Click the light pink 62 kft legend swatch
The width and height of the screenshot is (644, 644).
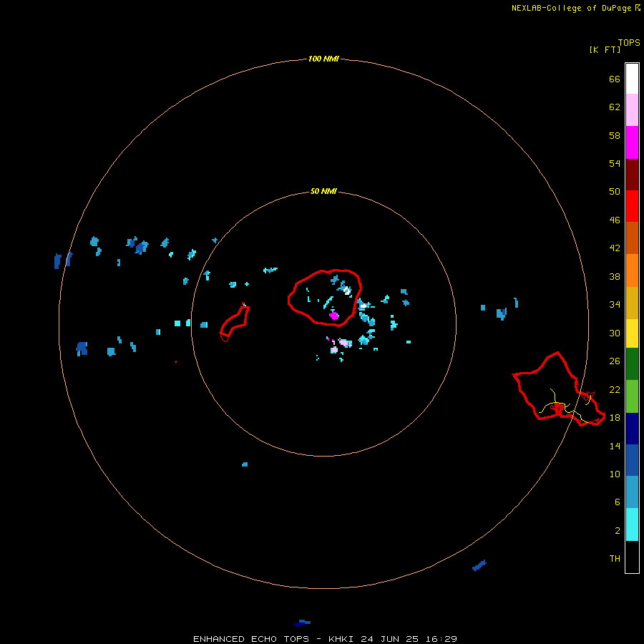click(632, 109)
